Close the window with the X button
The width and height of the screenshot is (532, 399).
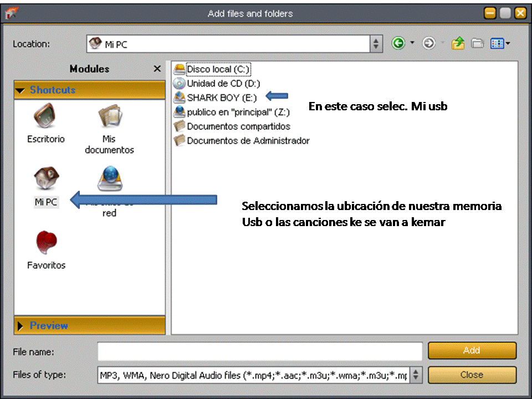[520, 13]
